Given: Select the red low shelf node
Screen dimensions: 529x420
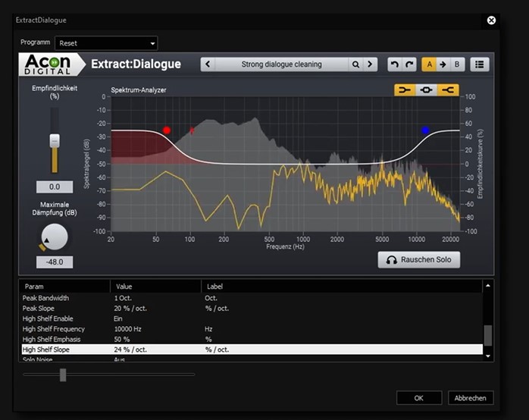Looking at the screenshot, I should (x=167, y=130).
